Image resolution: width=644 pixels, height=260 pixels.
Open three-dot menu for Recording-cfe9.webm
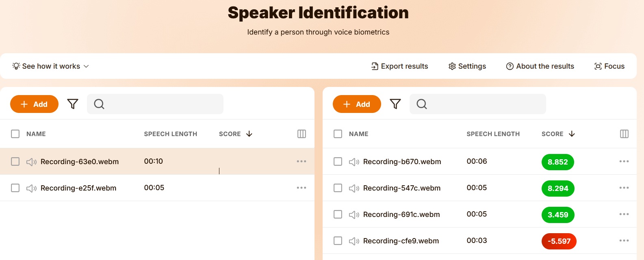tap(624, 240)
